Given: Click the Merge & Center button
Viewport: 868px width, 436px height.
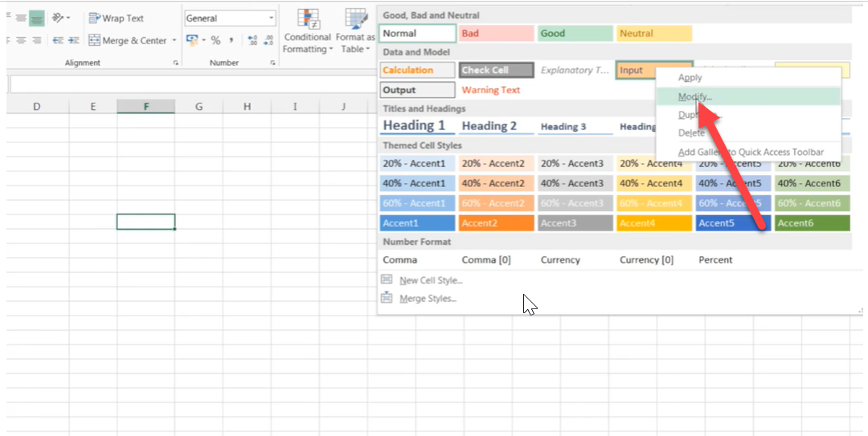Looking at the screenshot, I should 127,40.
